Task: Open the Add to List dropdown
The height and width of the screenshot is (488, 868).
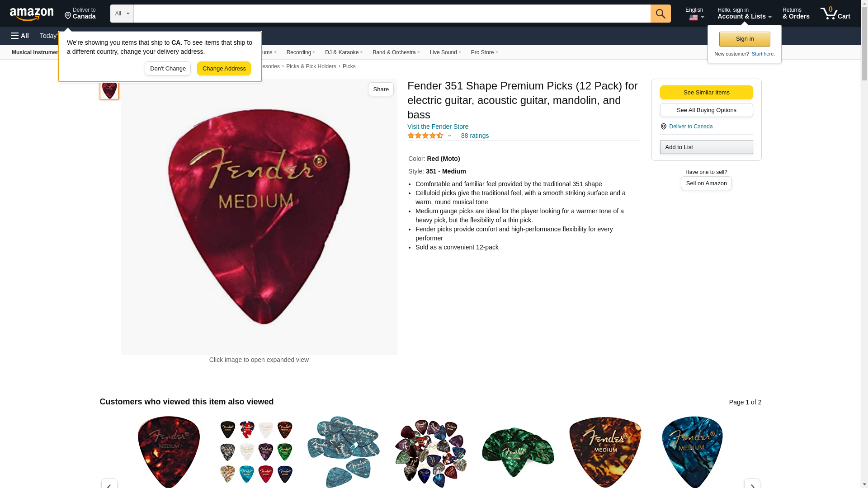Action: [x=706, y=147]
